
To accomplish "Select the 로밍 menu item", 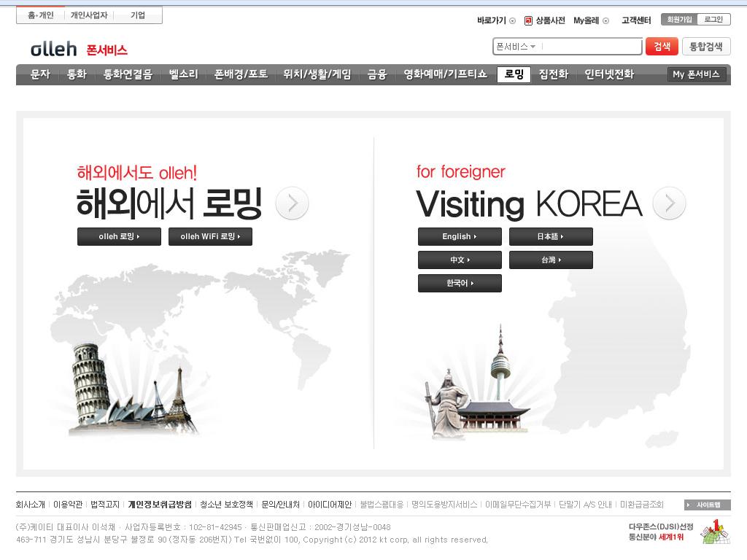I will click(514, 74).
